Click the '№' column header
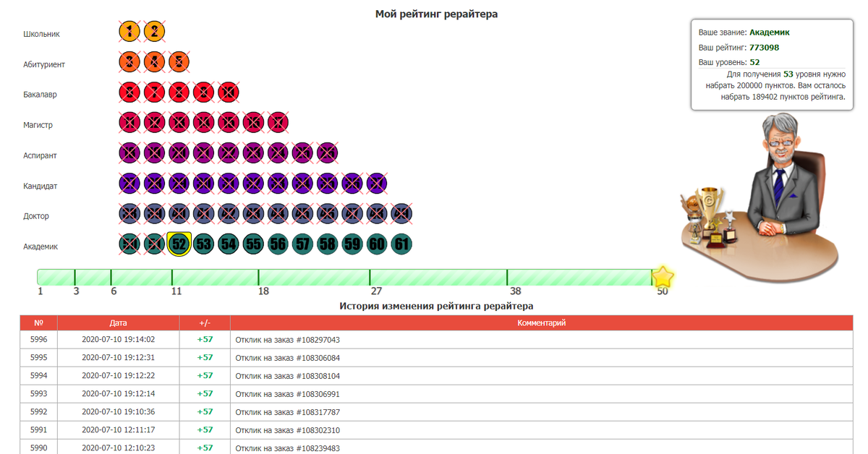868x454 pixels. [x=38, y=323]
